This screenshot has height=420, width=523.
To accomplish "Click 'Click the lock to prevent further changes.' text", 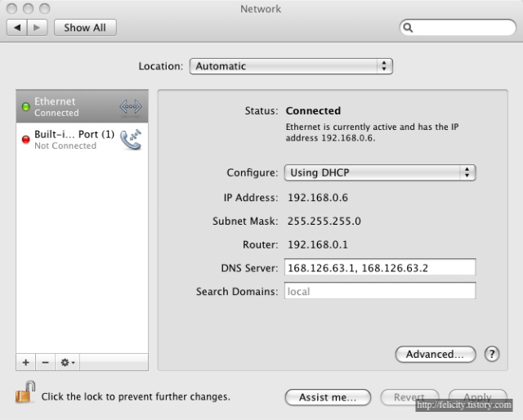I will 136,396.
